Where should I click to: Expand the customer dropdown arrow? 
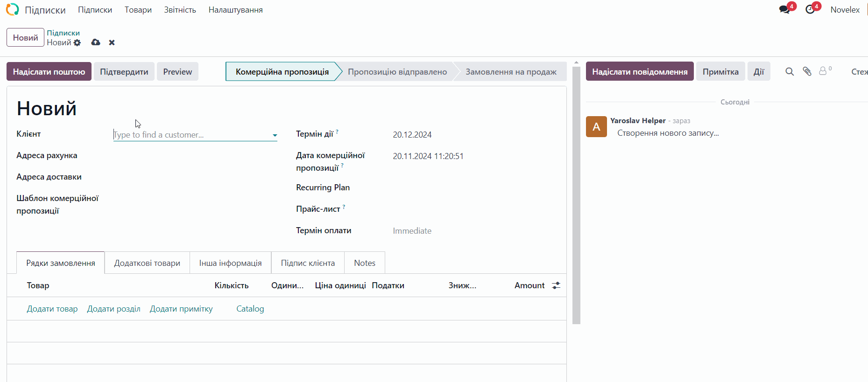click(x=275, y=135)
